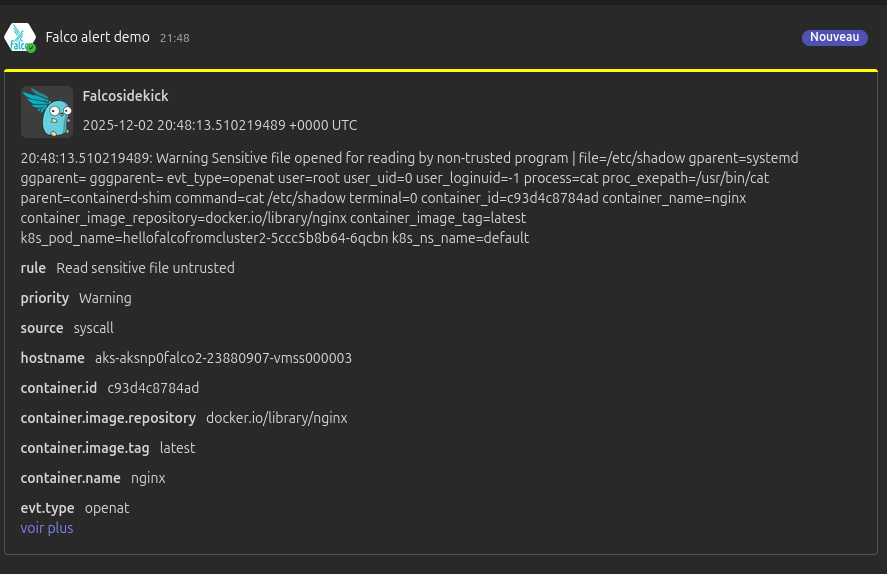Click the green status badge on Falco avatar
Image resolution: width=887 pixels, height=574 pixels.
coord(31,48)
